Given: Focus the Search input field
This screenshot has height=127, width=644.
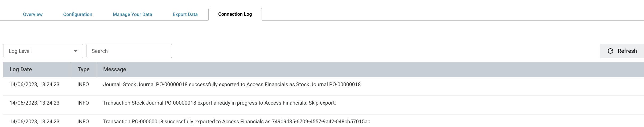Looking at the screenshot, I should tap(129, 51).
